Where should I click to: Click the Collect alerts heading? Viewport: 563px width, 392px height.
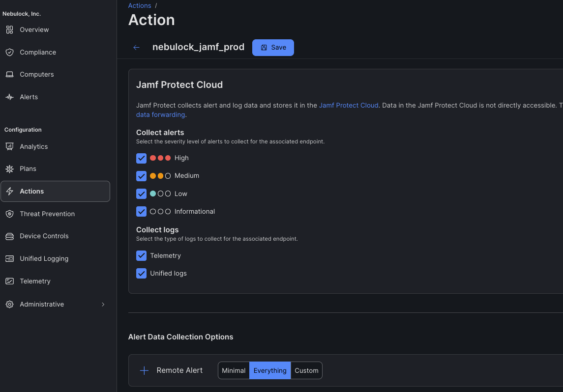coord(160,133)
